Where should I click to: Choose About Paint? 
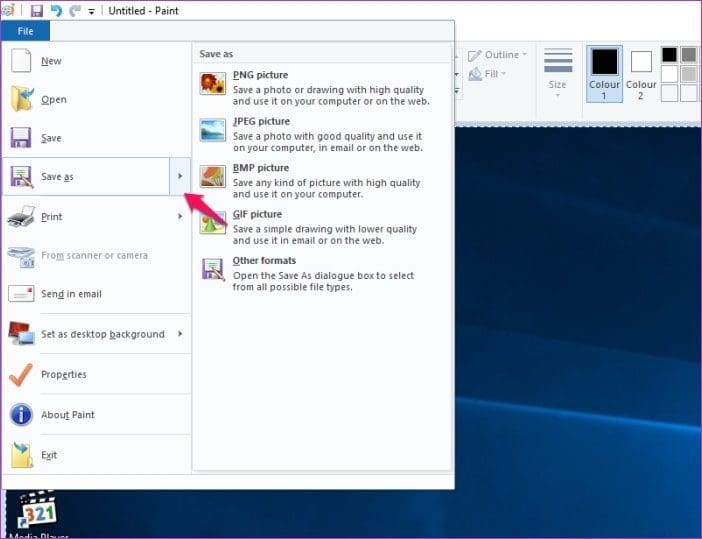tap(96, 415)
